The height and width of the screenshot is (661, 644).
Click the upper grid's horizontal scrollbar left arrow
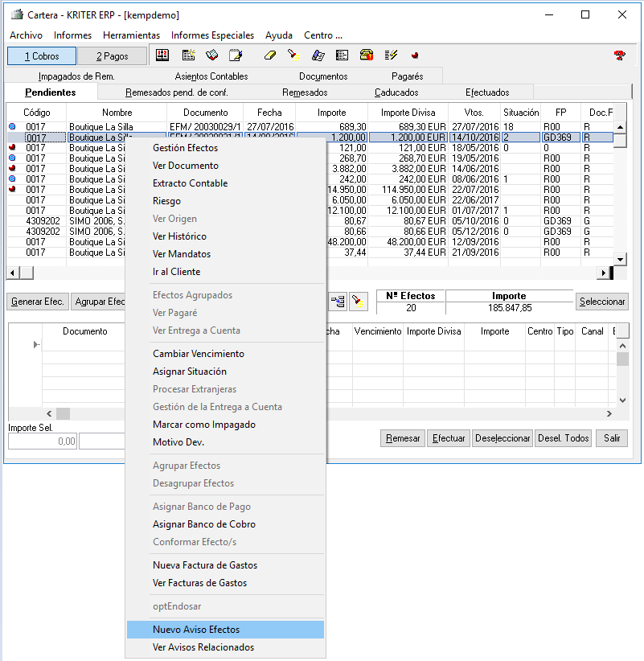[13, 273]
